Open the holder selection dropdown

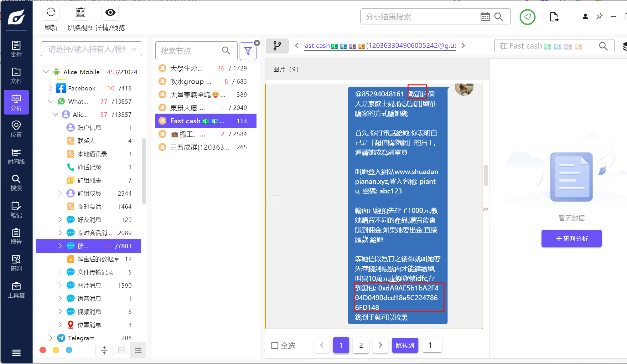tap(91, 49)
